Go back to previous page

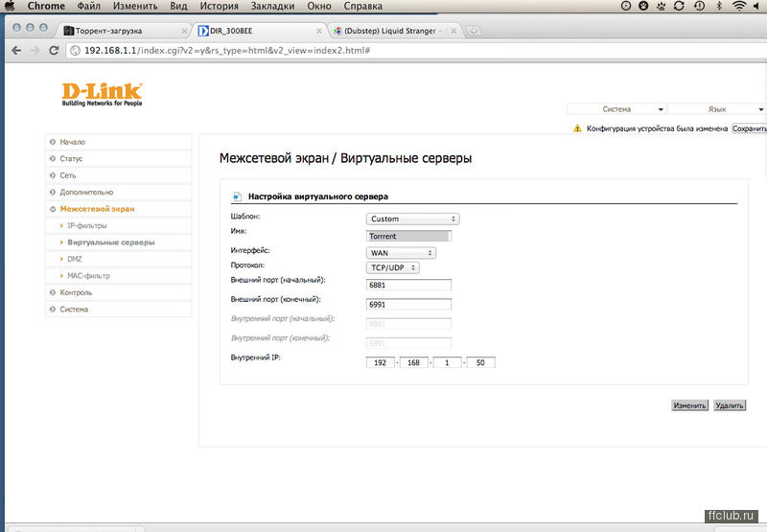[16, 51]
